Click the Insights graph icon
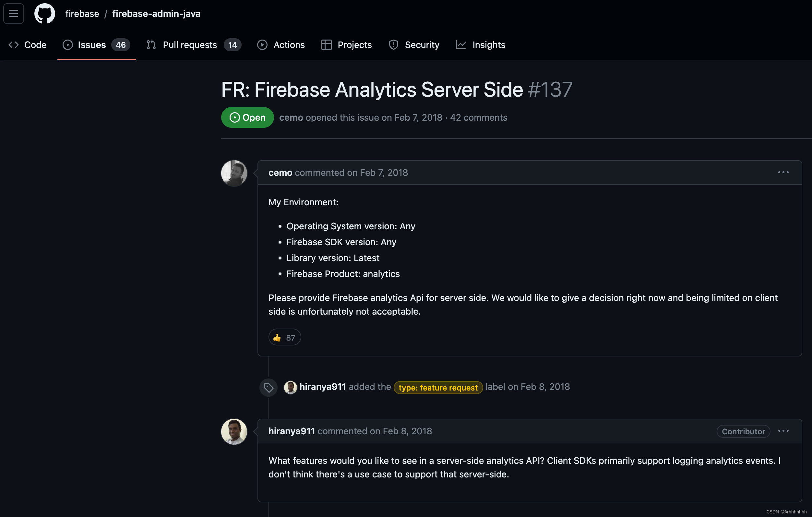The width and height of the screenshot is (812, 517). [461, 45]
